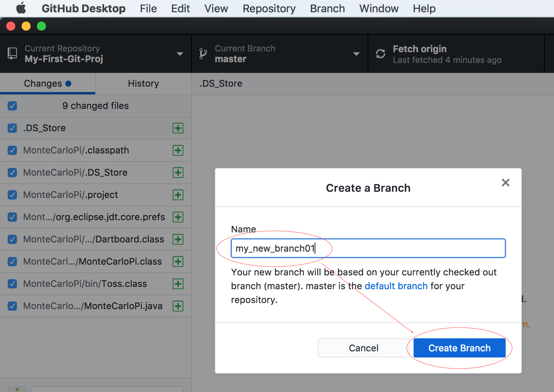The height and width of the screenshot is (392, 554).
Task: Switch to the History tab
Action: coord(143,84)
